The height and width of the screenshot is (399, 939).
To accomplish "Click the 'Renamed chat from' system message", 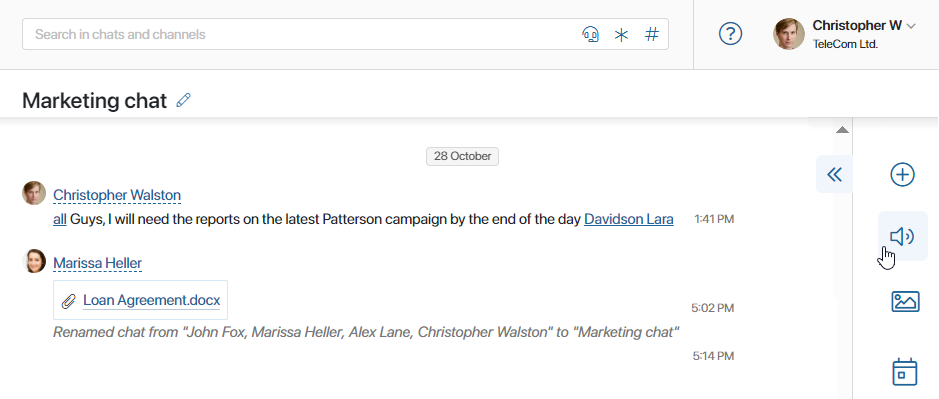I will click(x=366, y=332).
